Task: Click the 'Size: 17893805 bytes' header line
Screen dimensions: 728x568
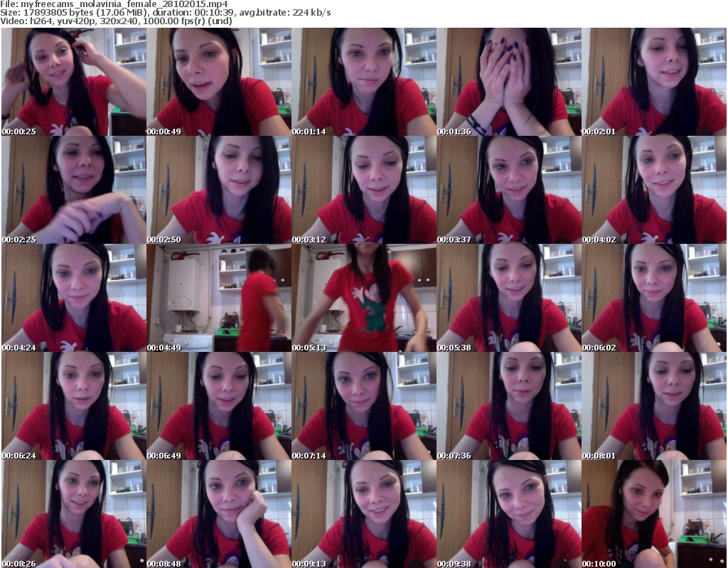Action: click(166, 13)
